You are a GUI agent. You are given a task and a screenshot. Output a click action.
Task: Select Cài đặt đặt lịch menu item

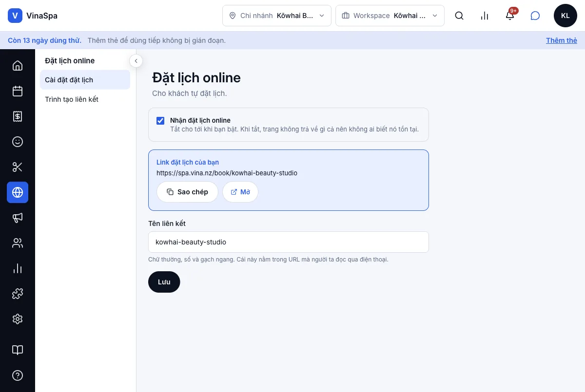tap(85, 80)
